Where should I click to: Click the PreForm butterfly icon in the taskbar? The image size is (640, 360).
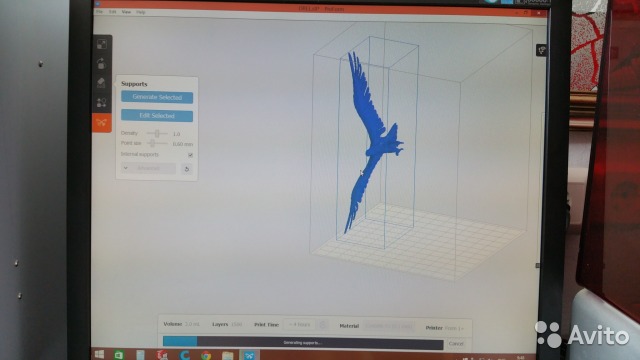coord(249,356)
